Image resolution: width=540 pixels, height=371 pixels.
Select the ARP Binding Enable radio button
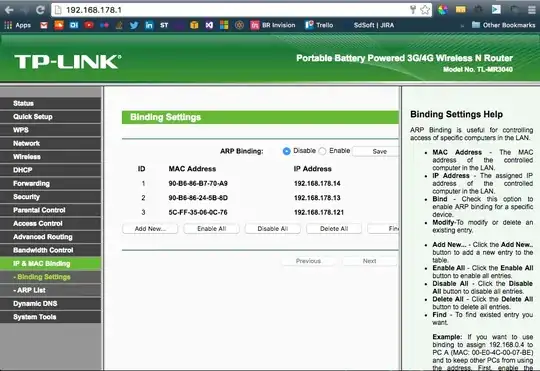pos(322,151)
